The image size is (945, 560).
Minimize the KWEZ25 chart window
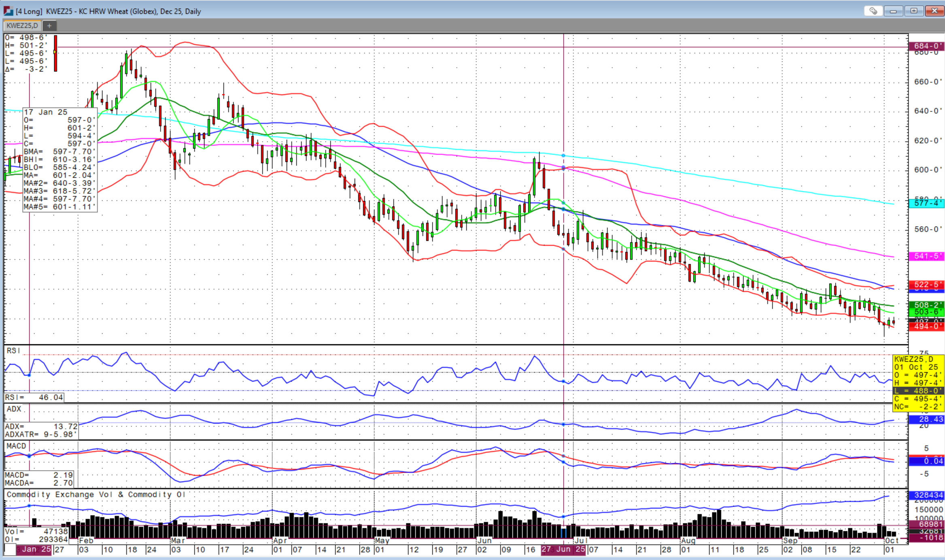(893, 11)
